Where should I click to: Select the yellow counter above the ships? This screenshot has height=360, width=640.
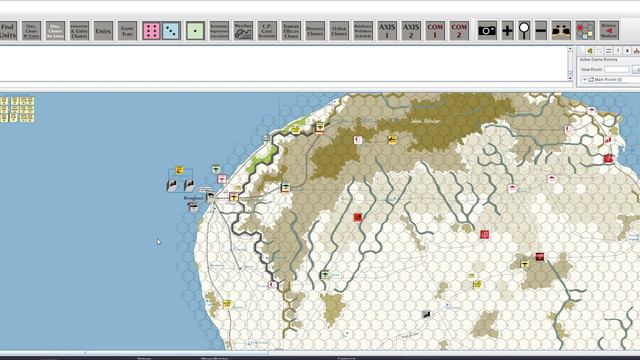point(179,170)
